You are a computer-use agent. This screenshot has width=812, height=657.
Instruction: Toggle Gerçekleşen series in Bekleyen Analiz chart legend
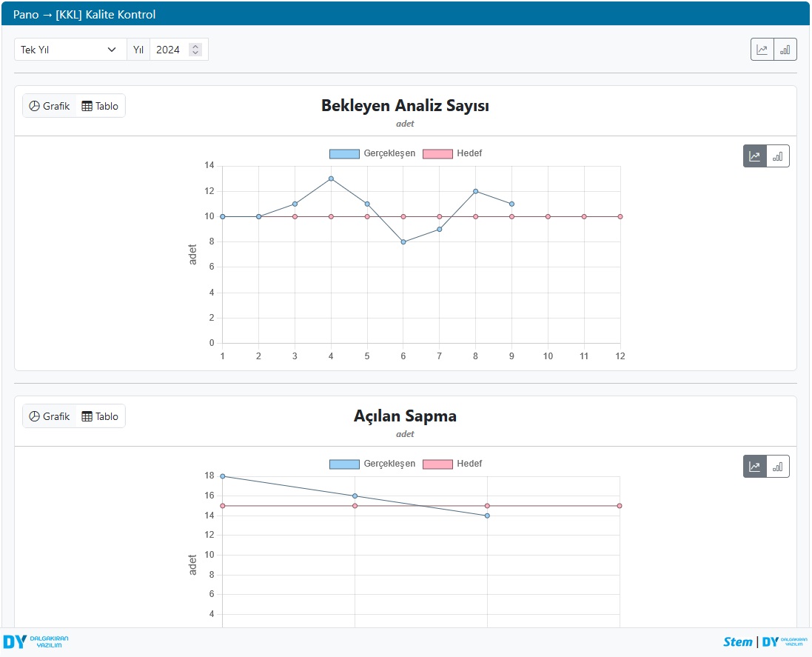point(372,153)
